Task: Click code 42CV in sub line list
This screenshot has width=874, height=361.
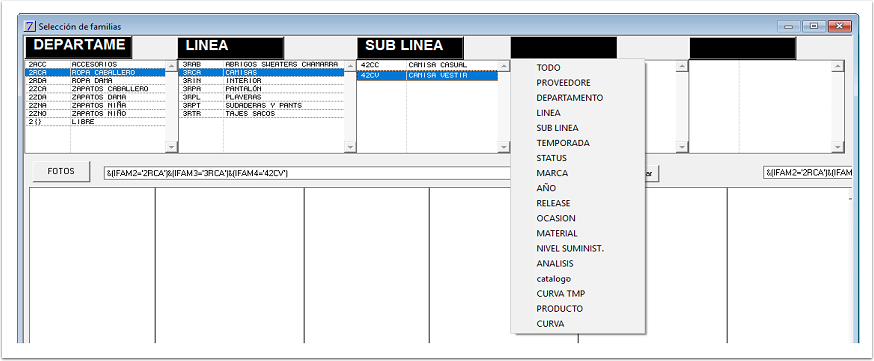Action: (370, 76)
